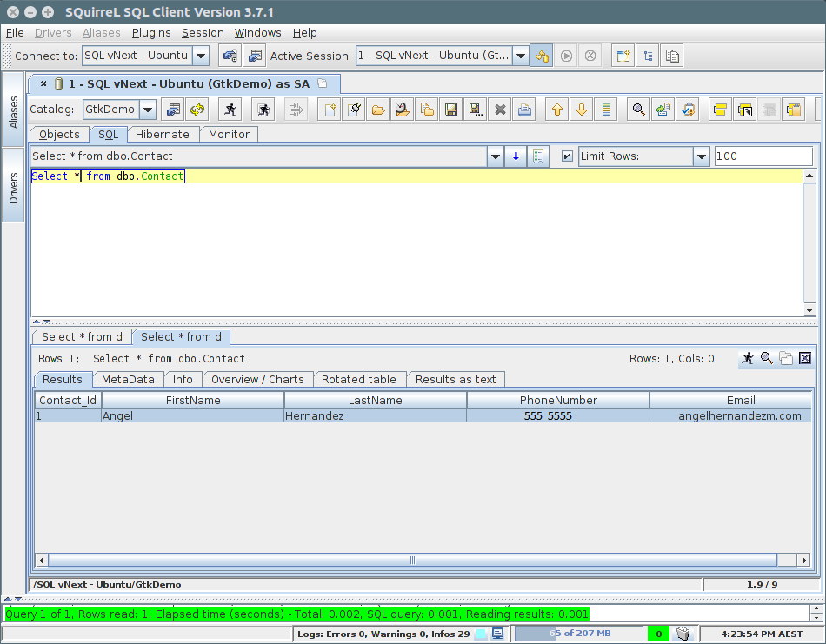Select the Objects tab
The height and width of the screenshot is (644, 826).
point(59,135)
